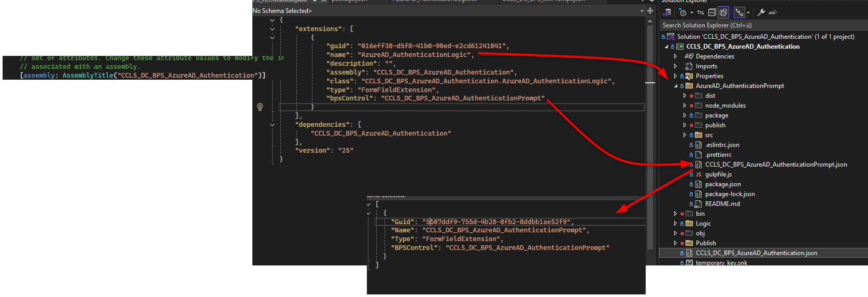Expand the Logic folder
The image size is (868, 297).
675,224
